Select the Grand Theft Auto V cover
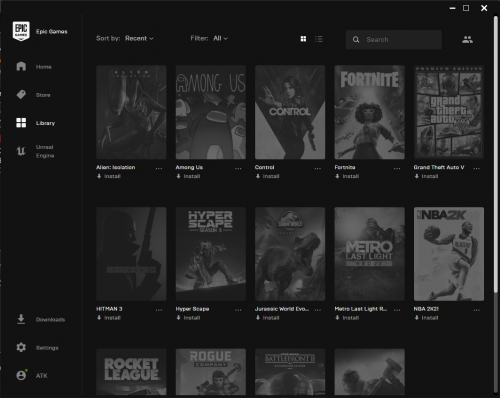 point(449,112)
